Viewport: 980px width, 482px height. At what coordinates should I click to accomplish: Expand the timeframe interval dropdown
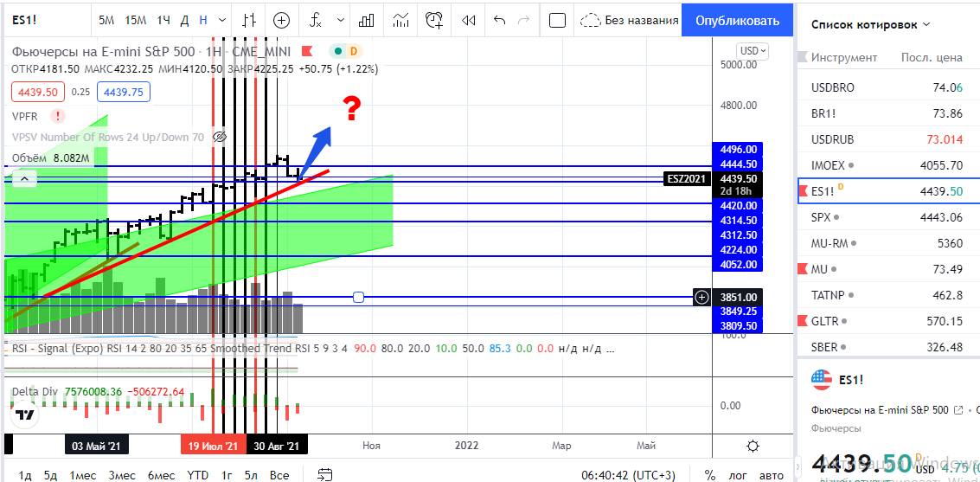pos(221,20)
